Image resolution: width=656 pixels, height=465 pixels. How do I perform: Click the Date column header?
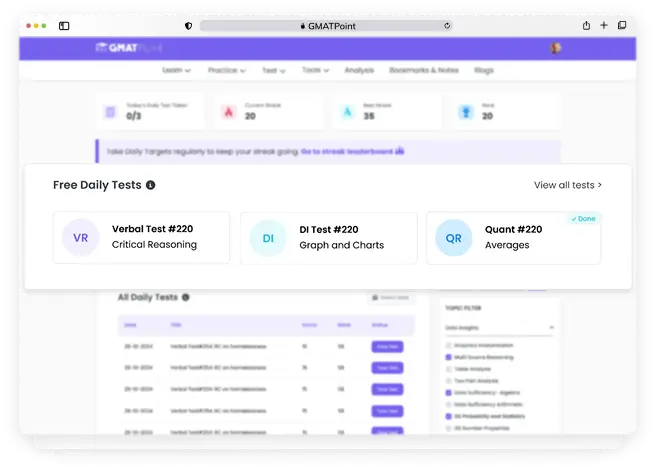click(130, 325)
